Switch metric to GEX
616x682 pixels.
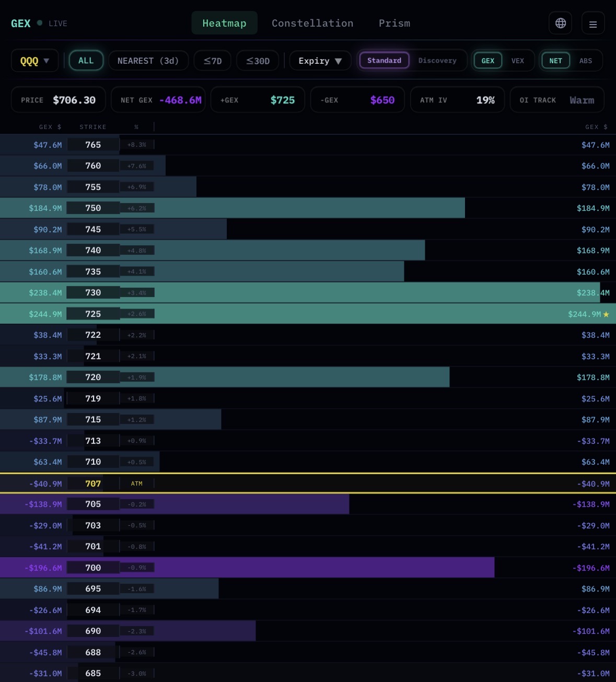pyautogui.click(x=488, y=61)
